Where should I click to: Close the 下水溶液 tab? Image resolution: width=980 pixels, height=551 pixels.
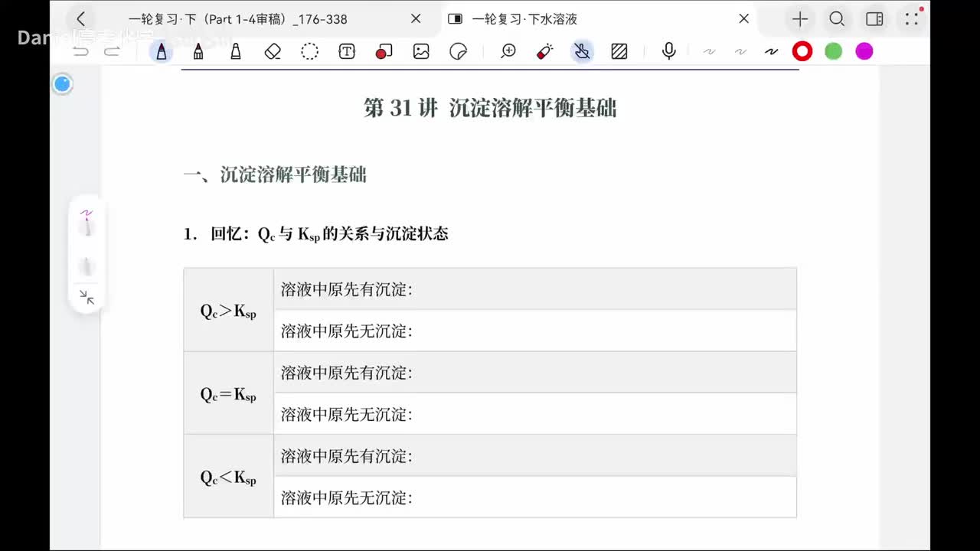coord(743,19)
